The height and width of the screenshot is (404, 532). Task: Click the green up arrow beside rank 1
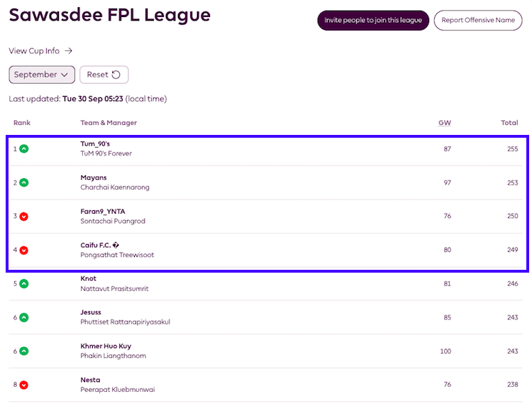pos(23,149)
